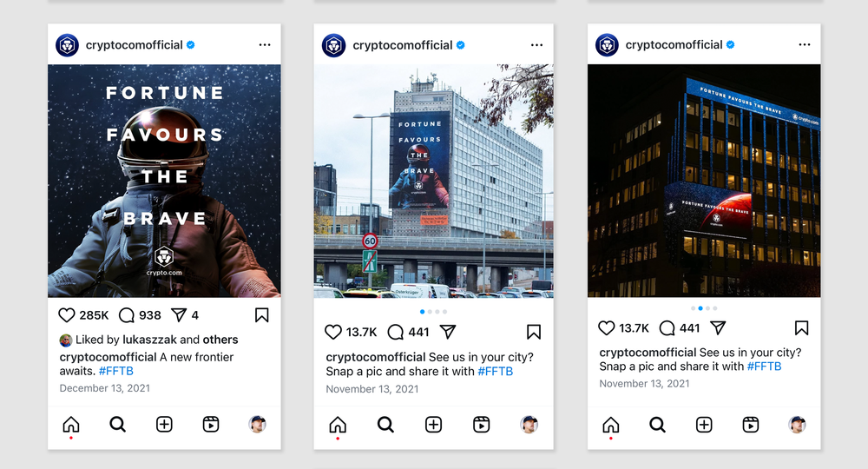Bookmark the daytime billboard building post
Viewport: 868px width, 469px height.
coord(534,332)
